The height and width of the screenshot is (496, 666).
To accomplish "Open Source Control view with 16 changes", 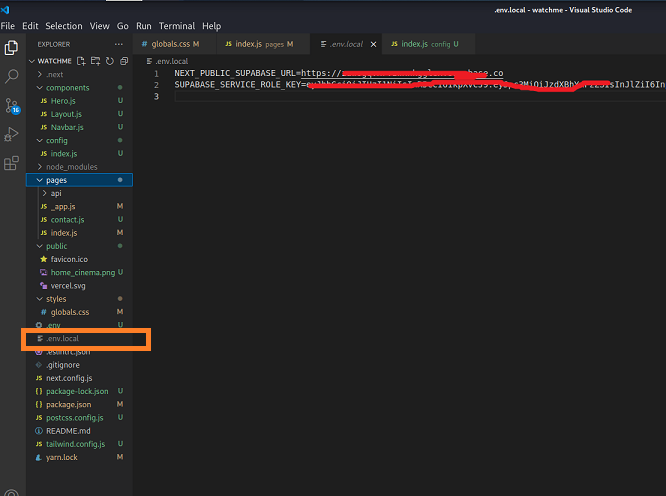I will [x=11, y=106].
